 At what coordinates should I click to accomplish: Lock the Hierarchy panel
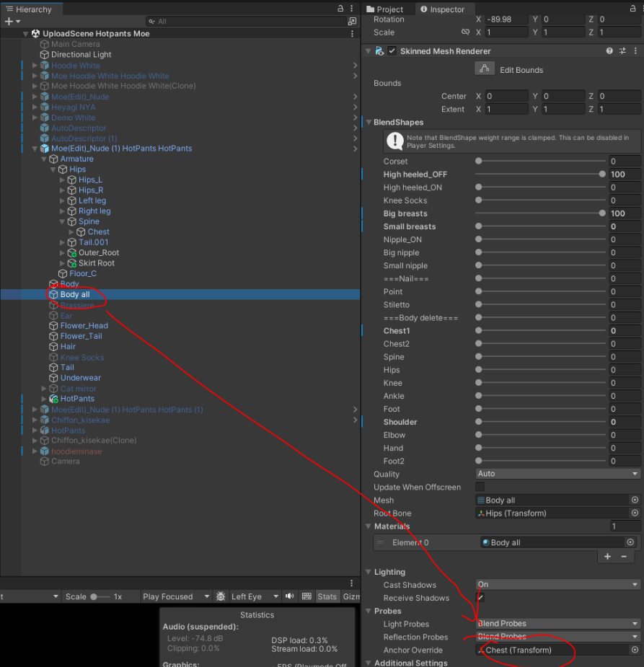[340, 9]
